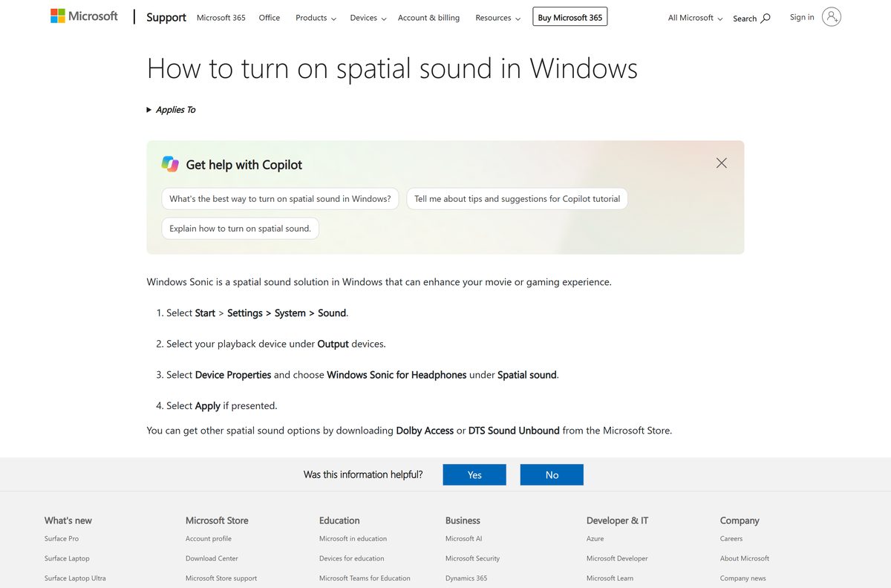Click the Sign in text
The width and height of the screenshot is (891, 588).
tap(802, 17)
